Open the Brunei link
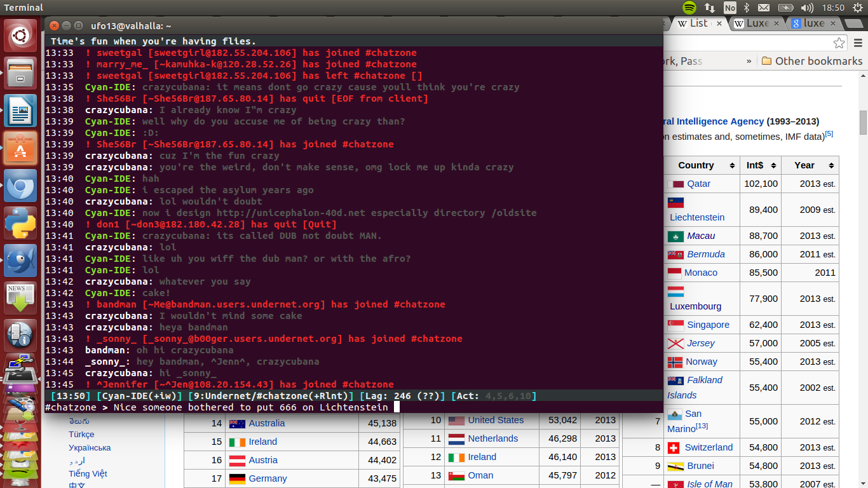Image resolution: width=868 pixels, height=488 pixels. tap(701, 466)
